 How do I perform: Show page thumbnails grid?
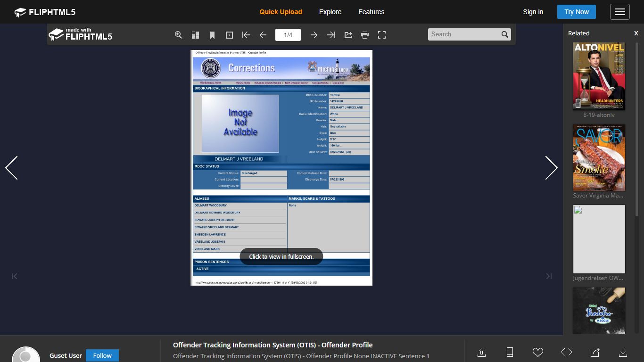[x=195, y=35]
